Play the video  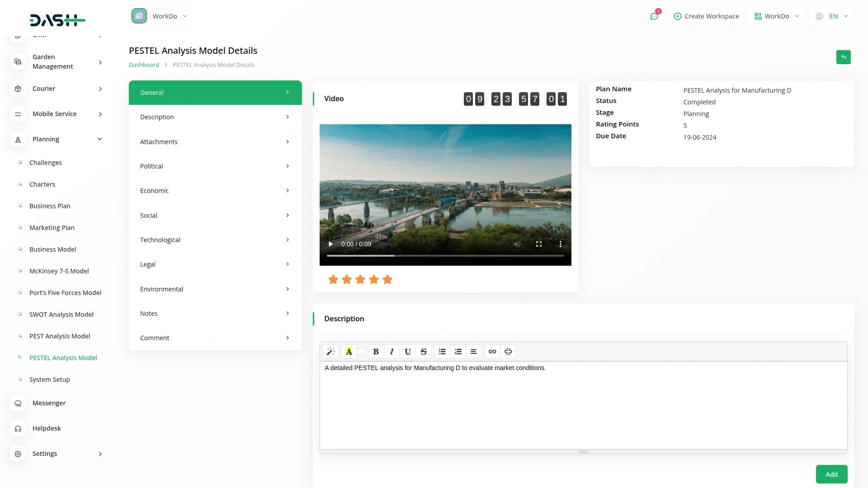331,244
